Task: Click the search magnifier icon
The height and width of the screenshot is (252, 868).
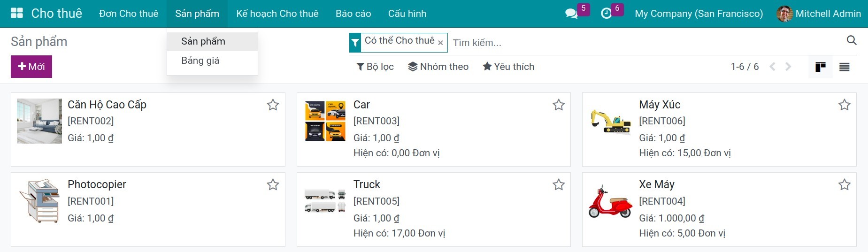Action: point(851,40)
